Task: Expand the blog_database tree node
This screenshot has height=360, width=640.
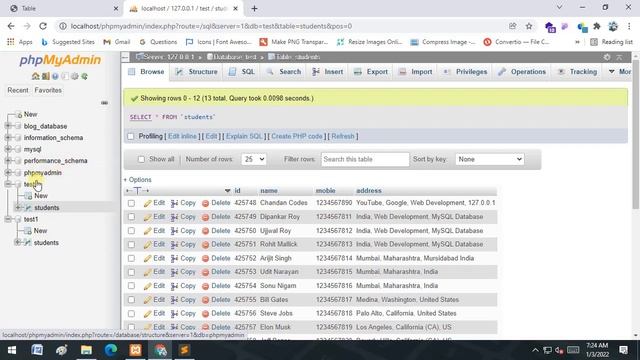Action: point(8,126)
